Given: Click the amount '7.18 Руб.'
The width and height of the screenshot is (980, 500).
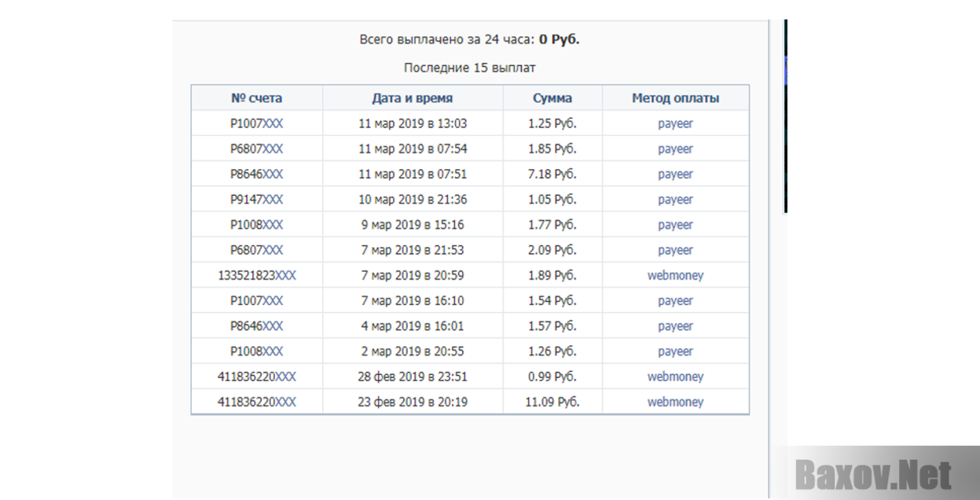Looking at the screenshot, I should pyautogui.click(x=552, y=174).
